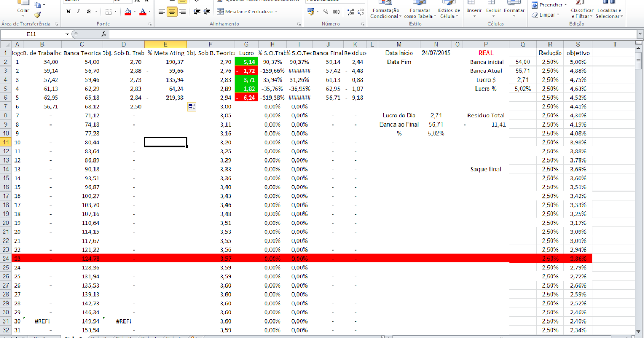Open Localizar e Selecionar menu
The width and height of the screenshot is (644, 338).
click(x=609, y=10)
